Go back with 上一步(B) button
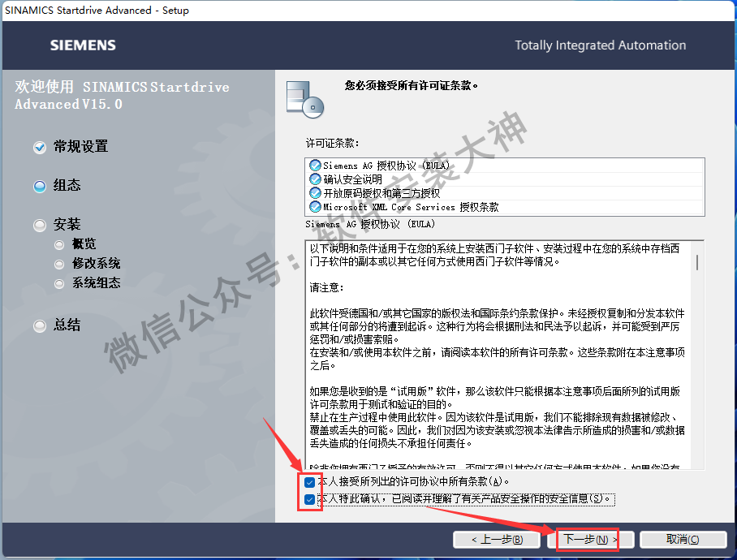This screenshot has width=737, height=560. pos(497,540)
